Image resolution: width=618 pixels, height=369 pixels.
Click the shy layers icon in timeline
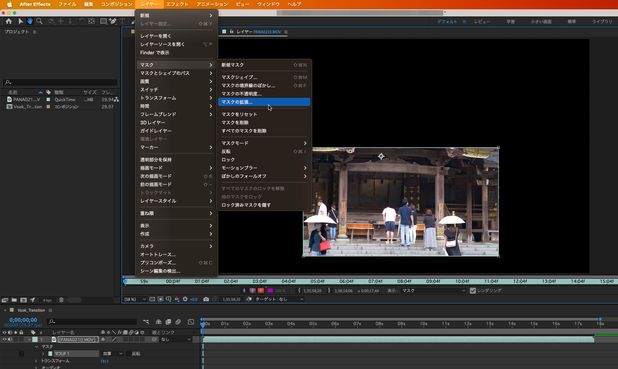coord(158,322)
